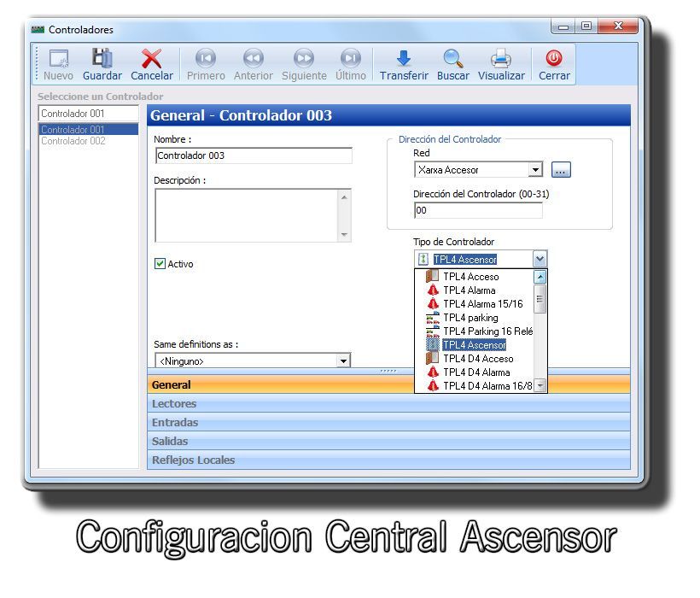This screenshot has width=700, height=598.
Task: Open the Salidas section
Action: [388, 441]
